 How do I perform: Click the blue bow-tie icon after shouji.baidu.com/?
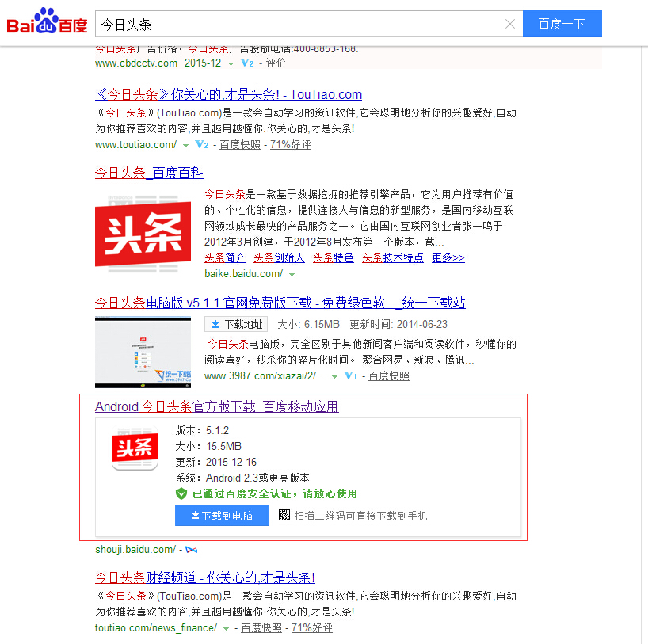(x=192, y=550)
